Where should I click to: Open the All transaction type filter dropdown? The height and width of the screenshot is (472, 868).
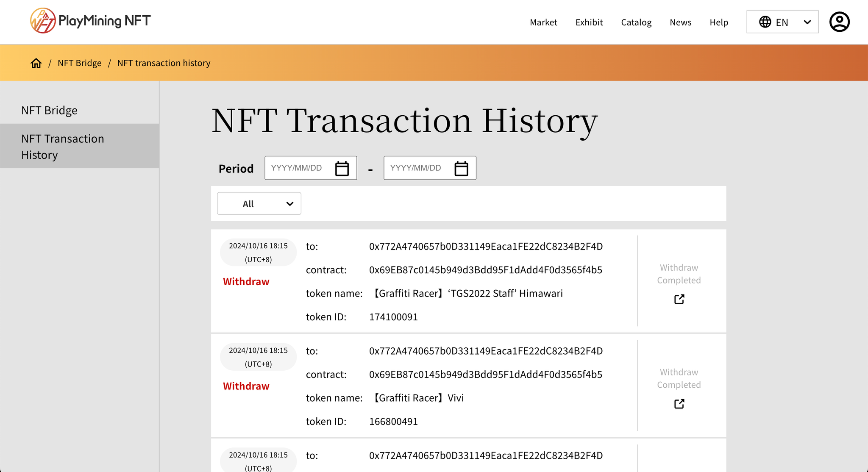coord(259,204)
